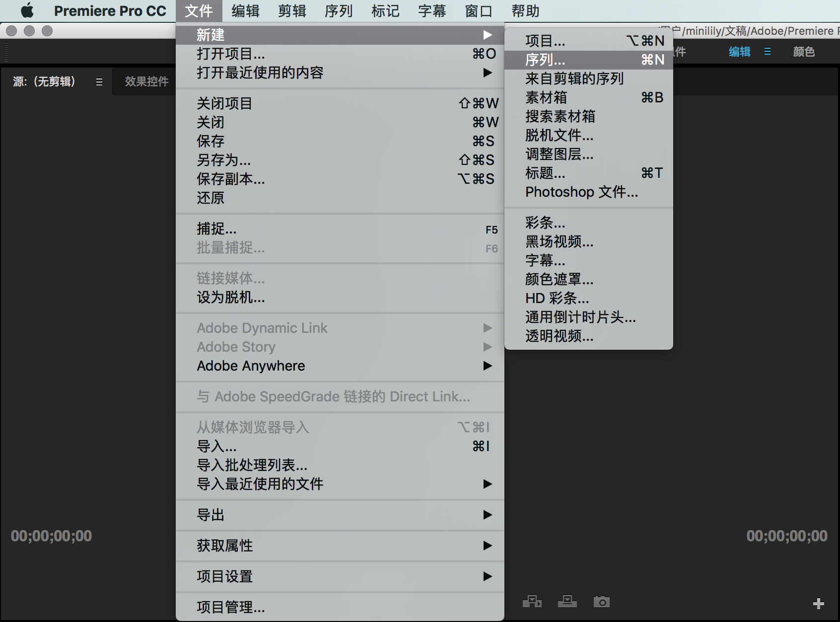Expand the 获取属性 submenu
Image resolution: width=840 pixels, height=622 pixels.
340,545
